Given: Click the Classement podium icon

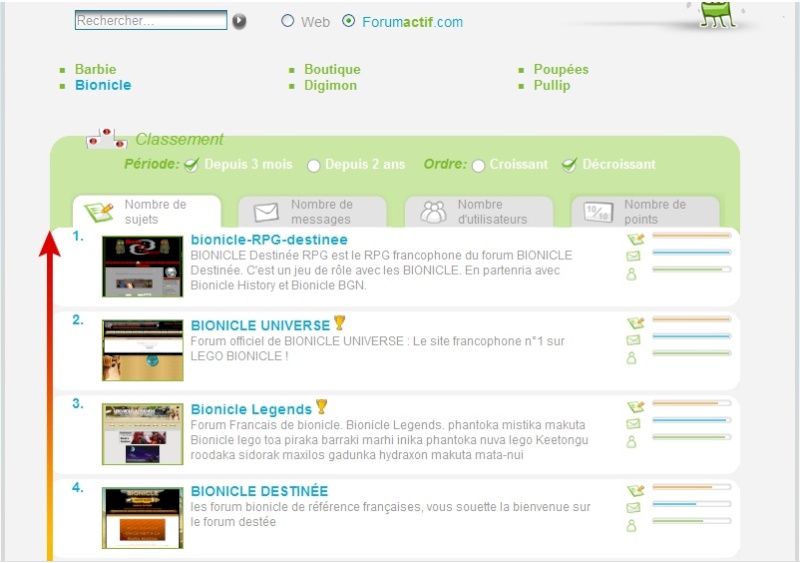Looking at the screenshot, I should tap(106, 138).
